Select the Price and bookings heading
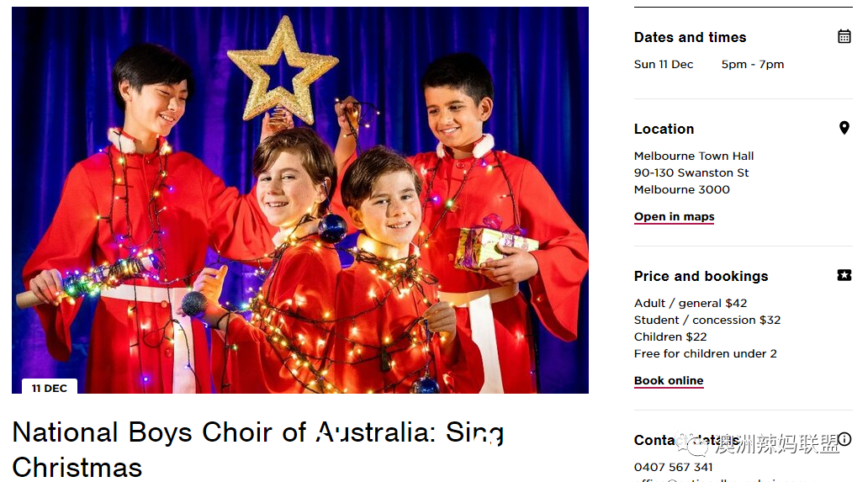Viewport: 868px width, 482px height. (701, 276)
